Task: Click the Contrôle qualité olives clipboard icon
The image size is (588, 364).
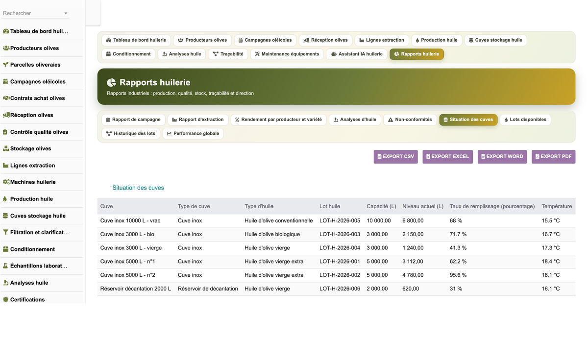Action: pos(5,132)
